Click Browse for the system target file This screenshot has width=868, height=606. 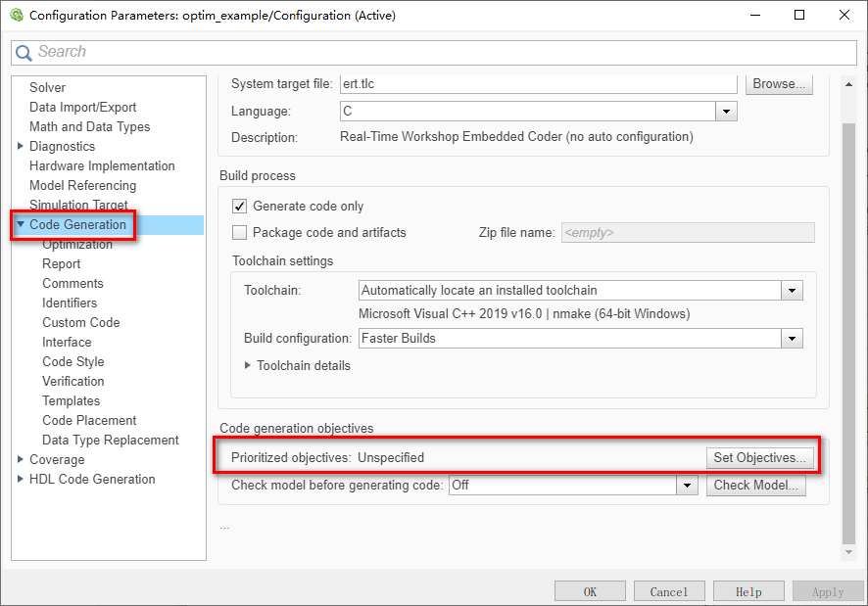point(779,84)
